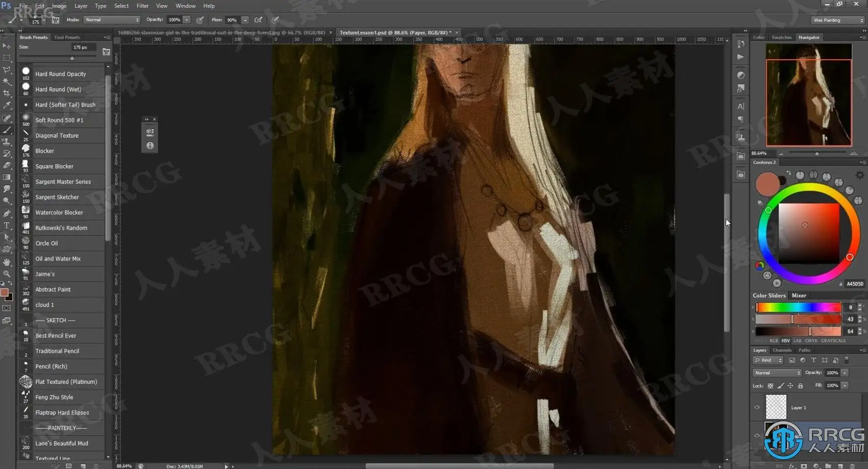Toggle airbrush mode next to Flow
Image resolution: width=868 pixels, height=469 pixels.
(259, 20)
